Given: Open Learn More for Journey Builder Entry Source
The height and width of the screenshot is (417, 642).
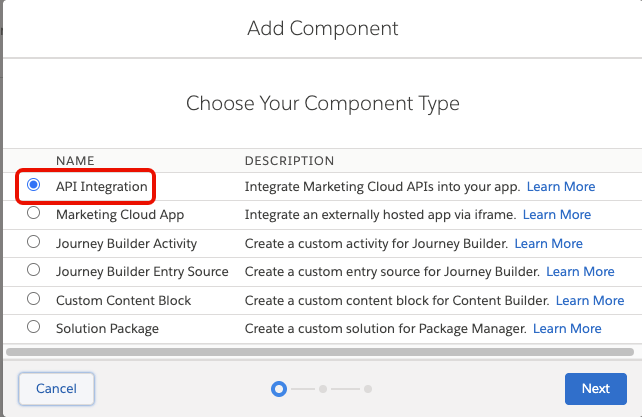Looking at the screenshot, I should coord(580,271).
